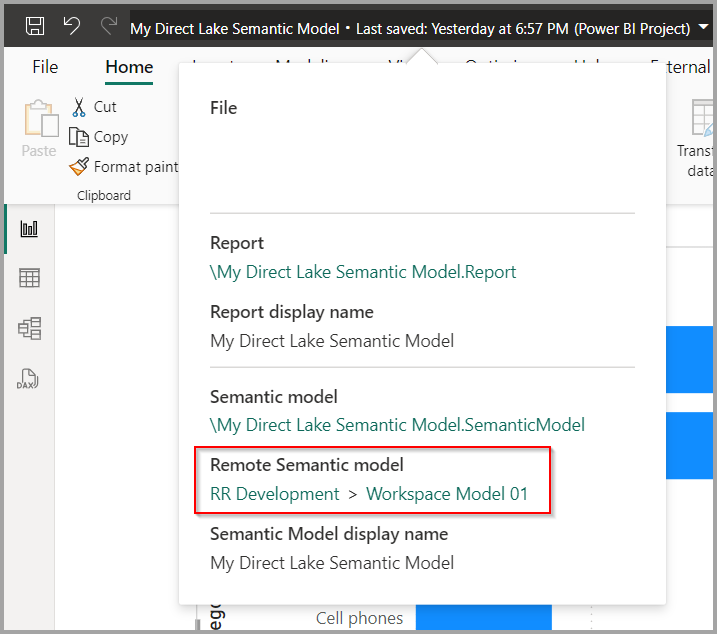
Task: Copy the selection using the Copy icon
Action: [x=79, y=137]
